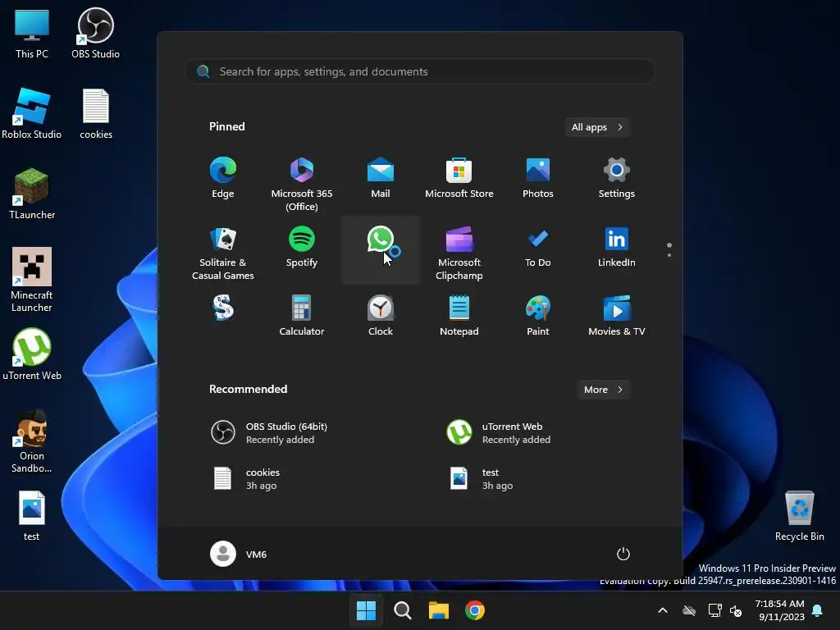This screenshot has height=630, width=840.
Task: Open Notepad from pinned apps
Action: (x=459, y=316)
